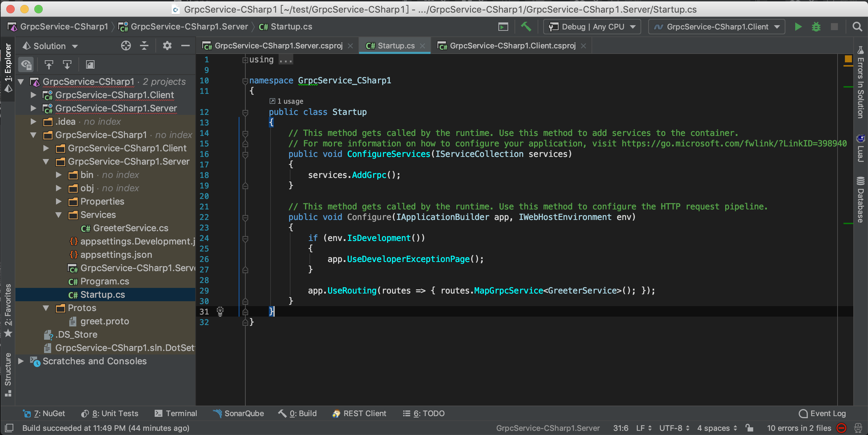The width and height of the screenshot is (868, 435).
Task: Expand the bin folder
Action: [59, 175]
